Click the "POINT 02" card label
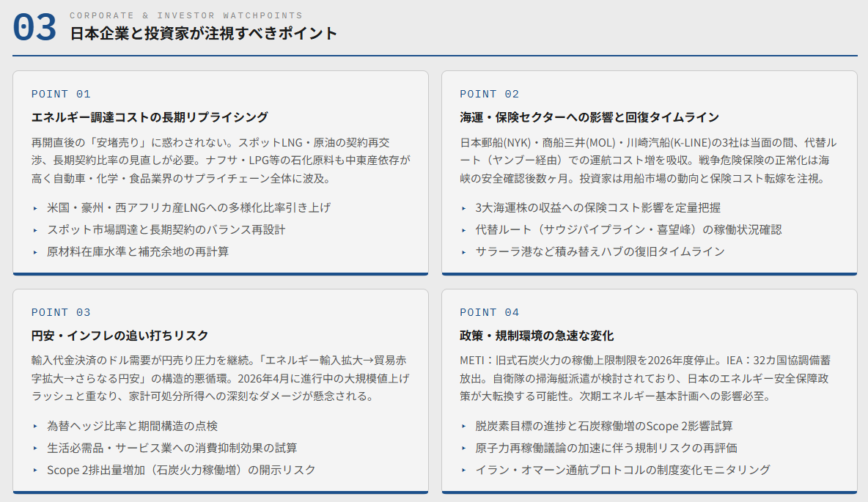Screen dimensions: 868x502 click(489, 94)
